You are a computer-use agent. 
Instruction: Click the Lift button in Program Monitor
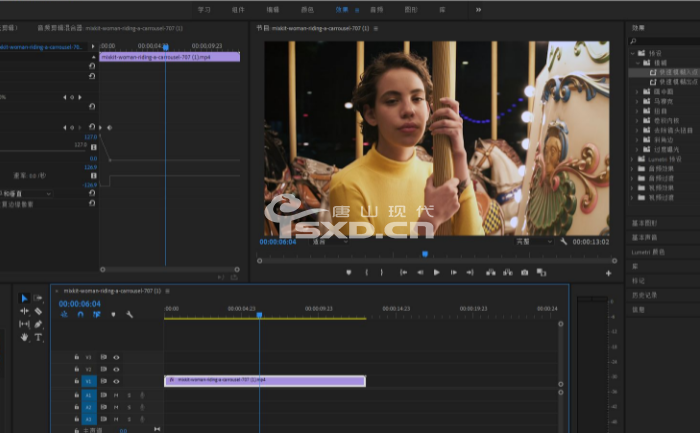coord(491,273)
